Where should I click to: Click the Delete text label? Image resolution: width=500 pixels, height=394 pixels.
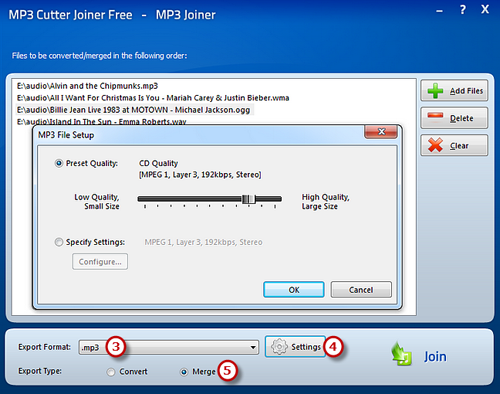(x=461, y=118)
